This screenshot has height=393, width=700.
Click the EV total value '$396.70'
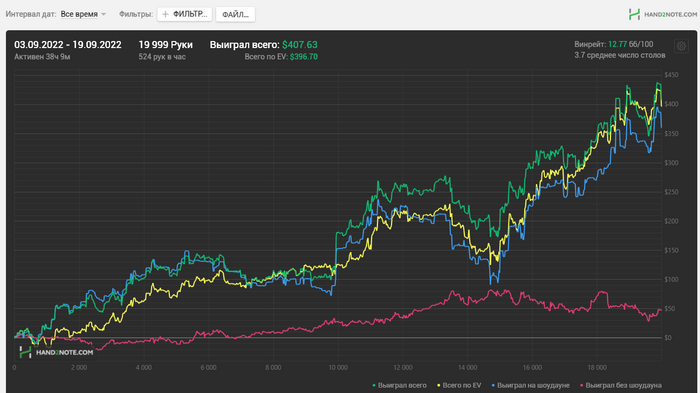304,57
